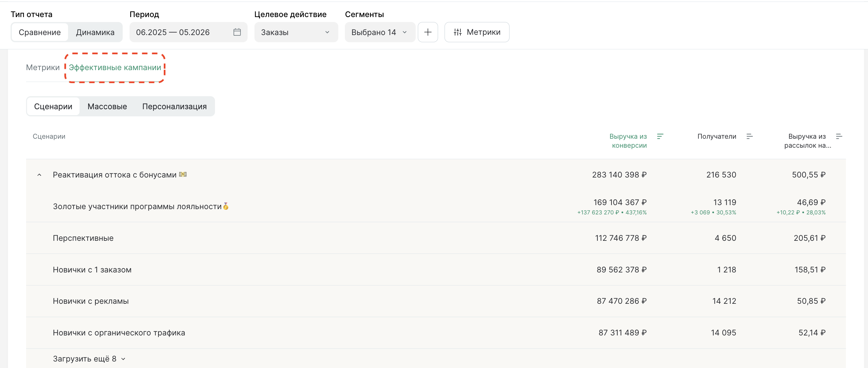The width and height of the screenshot is (868, 368).
Task: Open calendar icon in period field
Action: click(237, 32)
